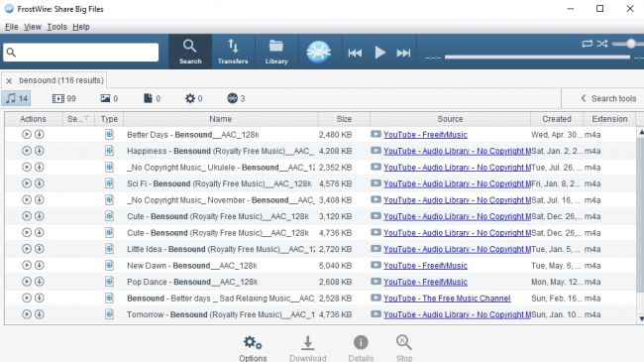644x362 pixels.
Task: Preview play Tomorrow - Bensound row
Action: (x=27, y=314)
